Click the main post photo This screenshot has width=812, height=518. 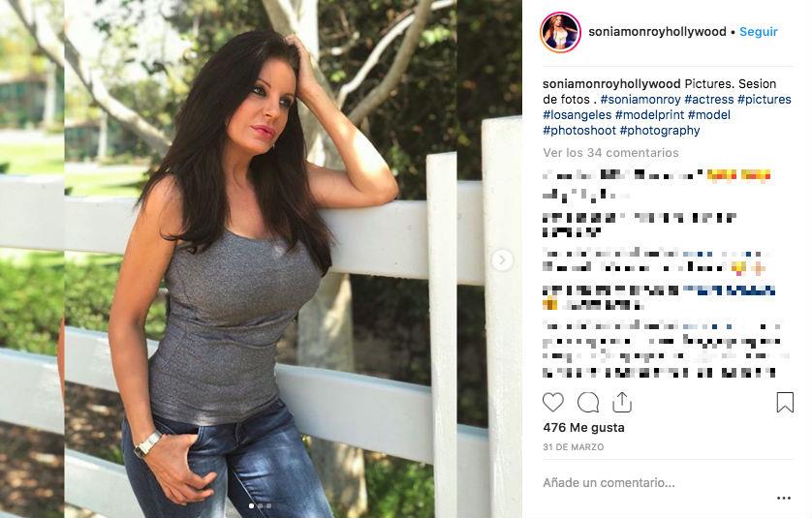coord(261,259)
